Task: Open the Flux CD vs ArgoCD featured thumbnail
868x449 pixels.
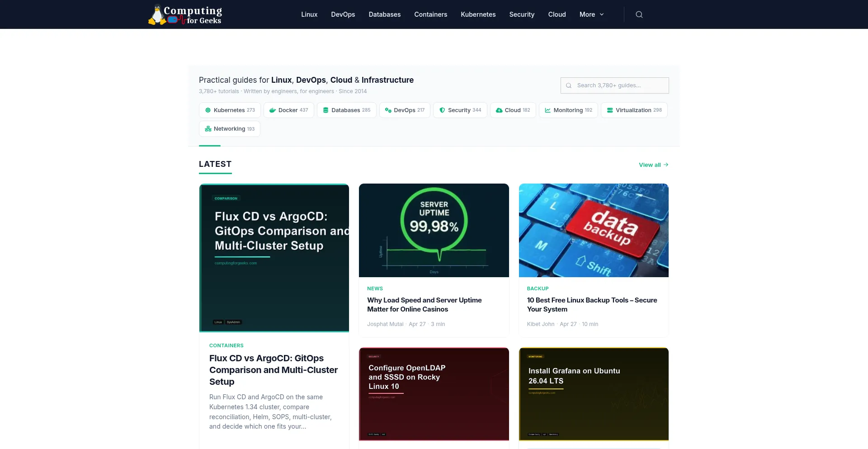Action: click(x=274, y=258)
